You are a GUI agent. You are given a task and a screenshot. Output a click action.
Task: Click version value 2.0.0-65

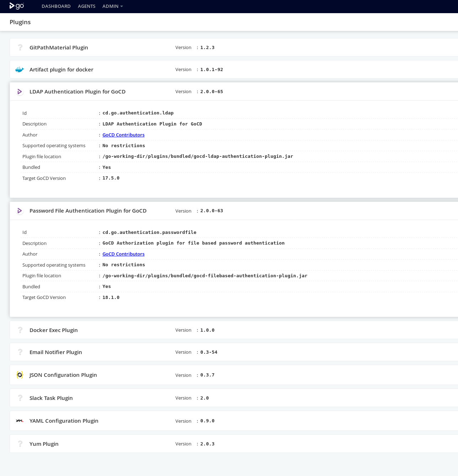click(x=212, y=91)
